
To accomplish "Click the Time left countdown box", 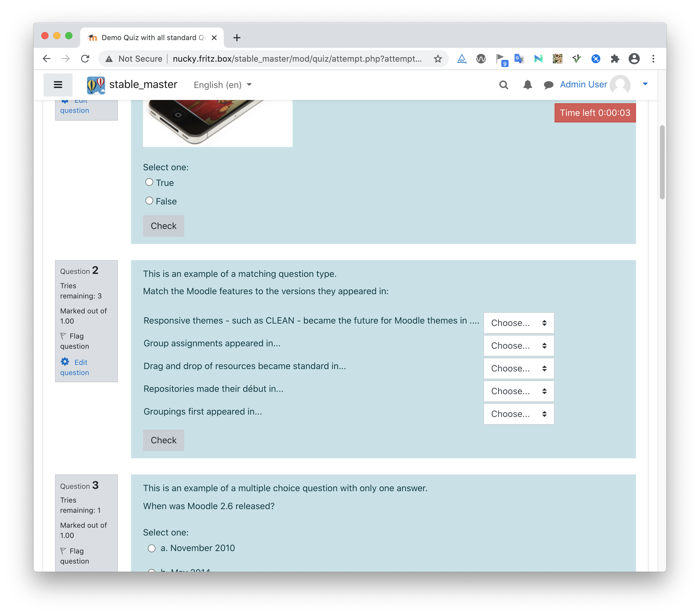I will point(595,113).
